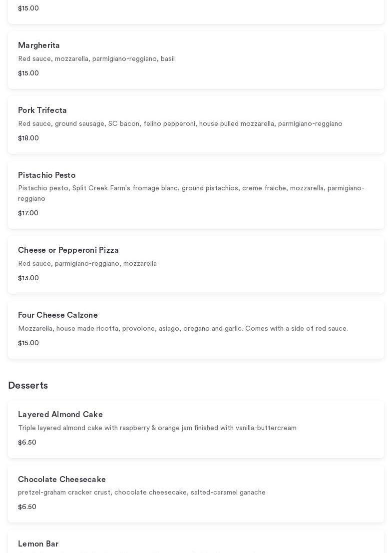
Task: Click the Lemon Bar dessert title
Action: click(x=38, y=544)
